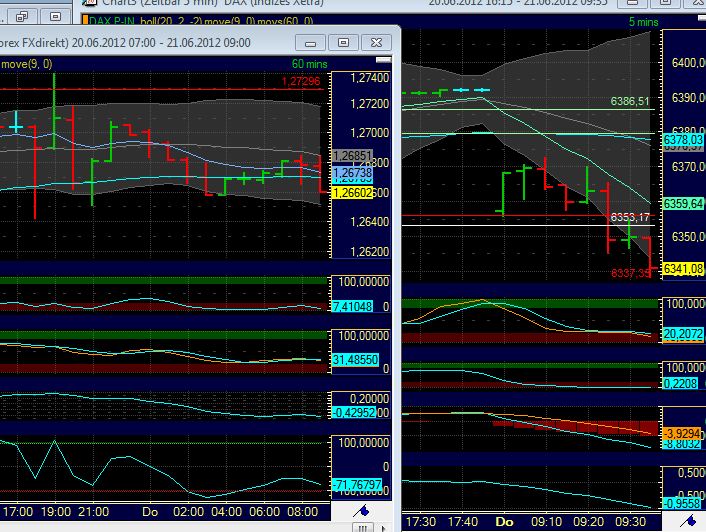This screenshot has height=532, width=706.
Task: Click the 17:40 mark on DAX time axis
Action: [463, 522]
